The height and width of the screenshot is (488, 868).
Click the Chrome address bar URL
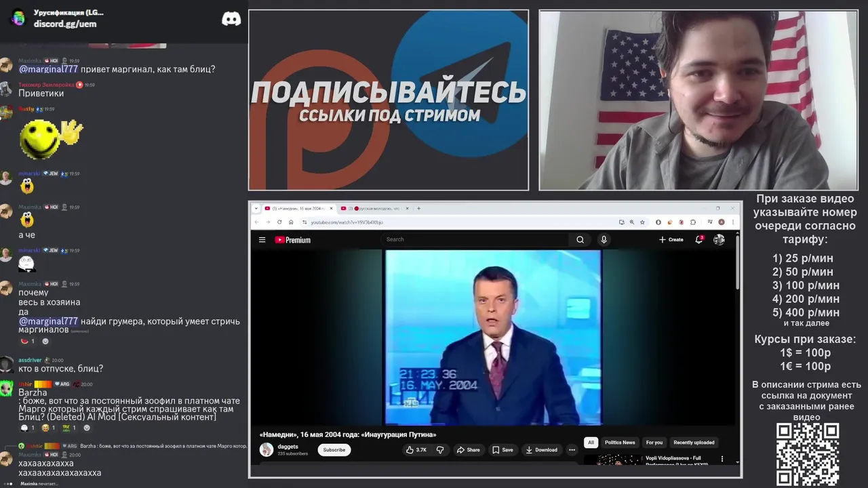point(347,222)
